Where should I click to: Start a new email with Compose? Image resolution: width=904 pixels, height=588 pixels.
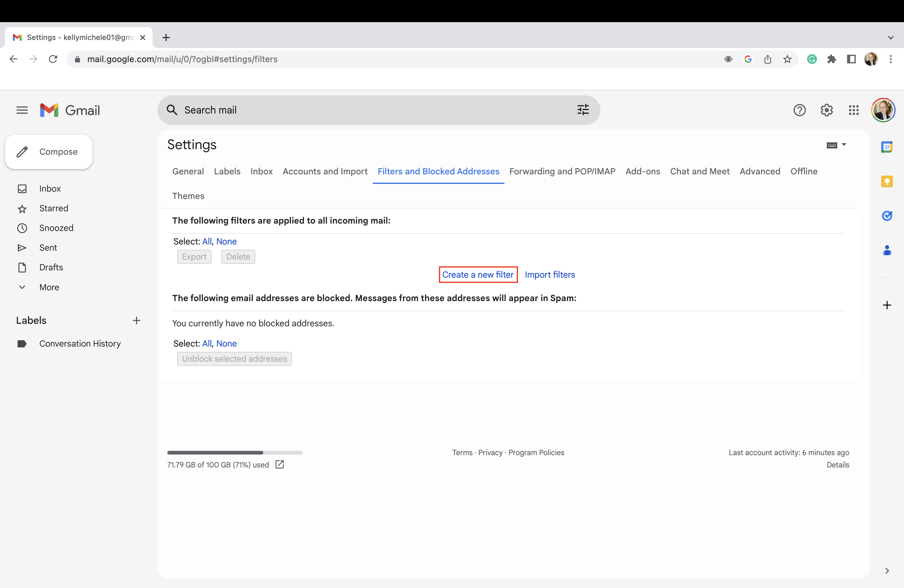point(48,152)
